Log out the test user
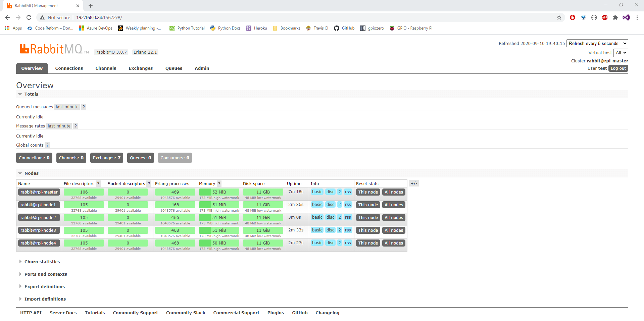 (618, 68)
